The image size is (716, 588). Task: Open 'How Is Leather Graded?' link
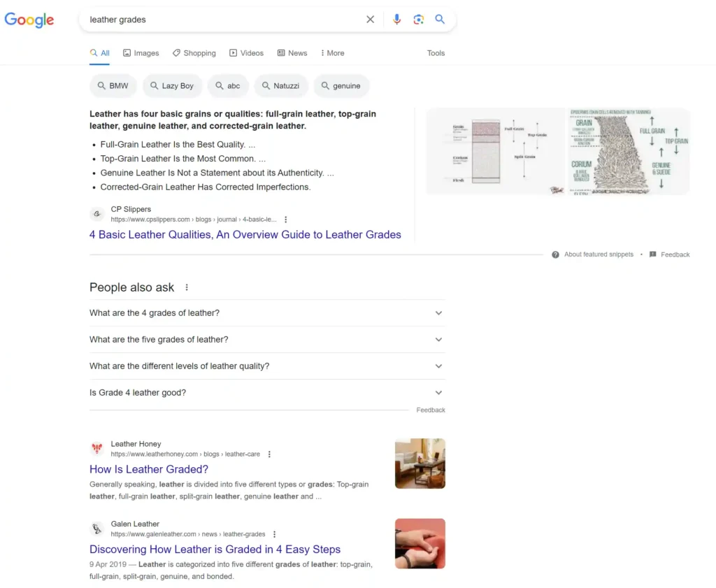149,469
